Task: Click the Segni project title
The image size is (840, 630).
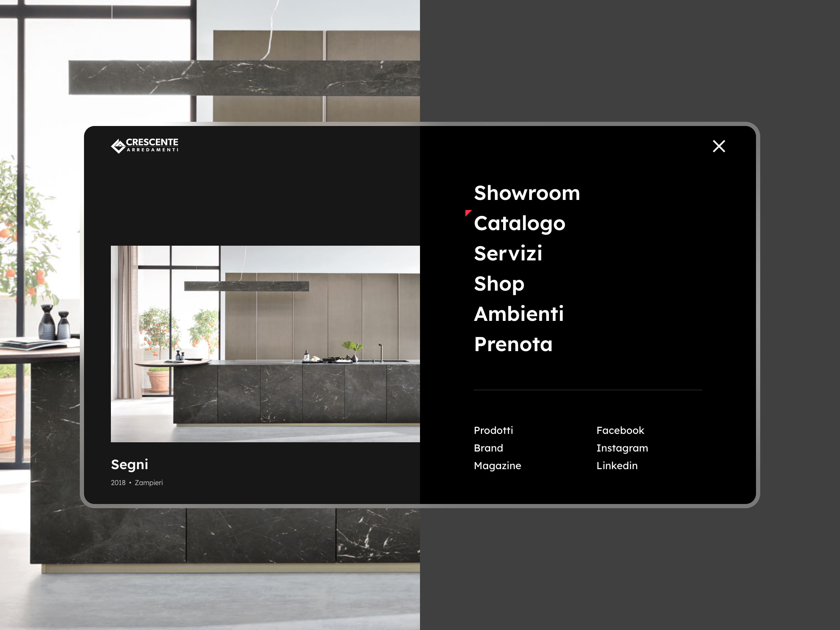Action: pos(129,465)
